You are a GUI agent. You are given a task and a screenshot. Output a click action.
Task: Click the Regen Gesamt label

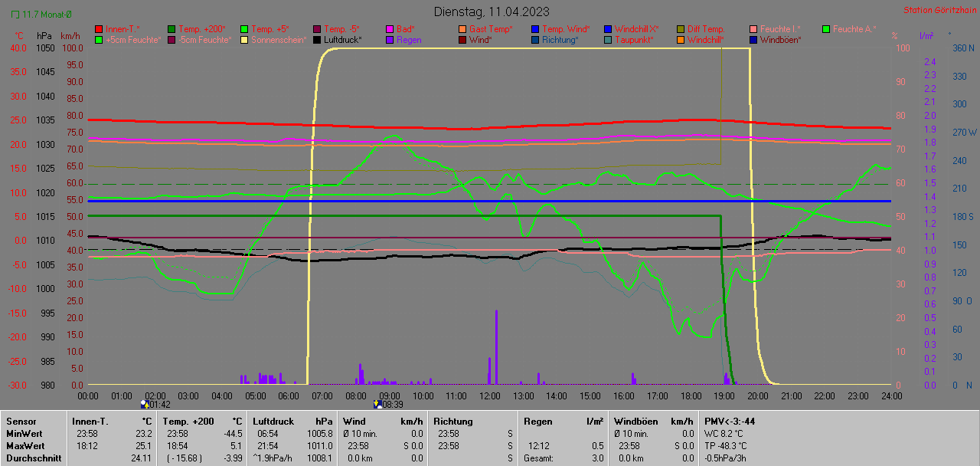tap(540, 458)
